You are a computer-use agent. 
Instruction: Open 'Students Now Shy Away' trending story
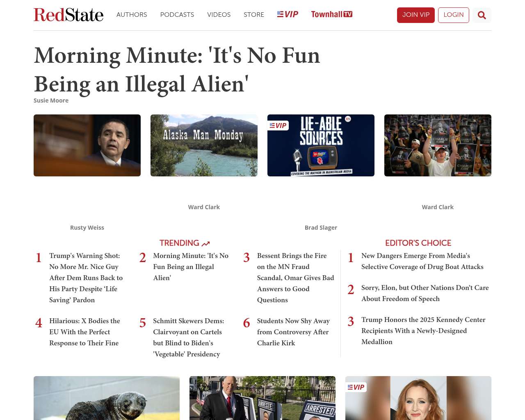tap(293, 332)
